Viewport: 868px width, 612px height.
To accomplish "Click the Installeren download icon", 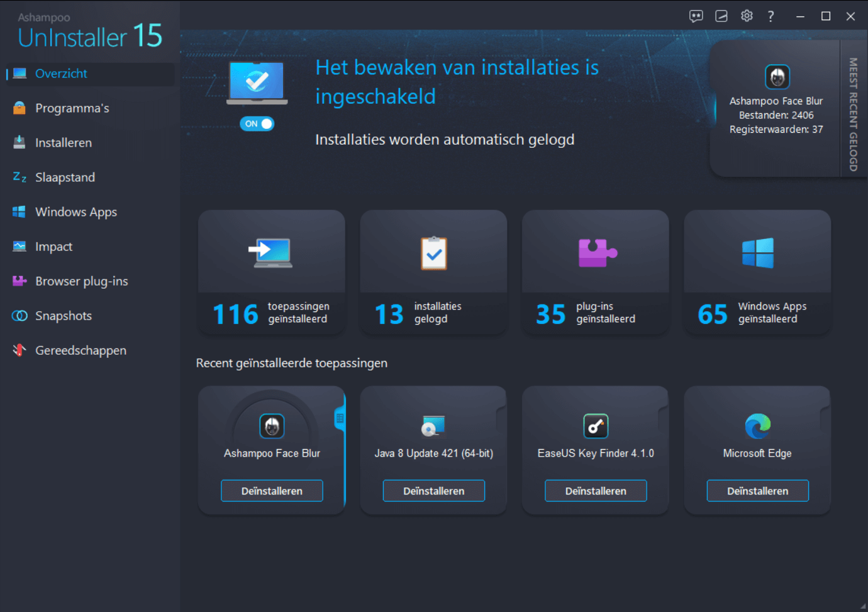I will click(x=19, y=142).
